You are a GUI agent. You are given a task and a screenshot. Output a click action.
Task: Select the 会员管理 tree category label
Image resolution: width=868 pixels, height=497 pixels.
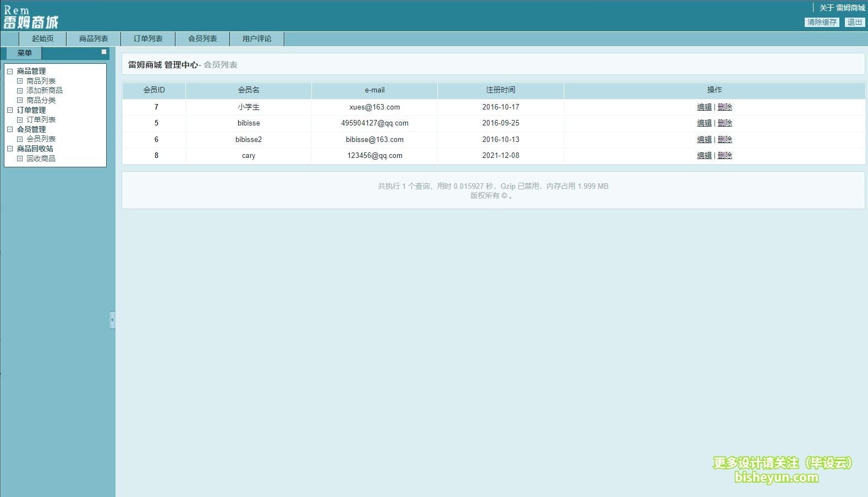coord(31,129)
